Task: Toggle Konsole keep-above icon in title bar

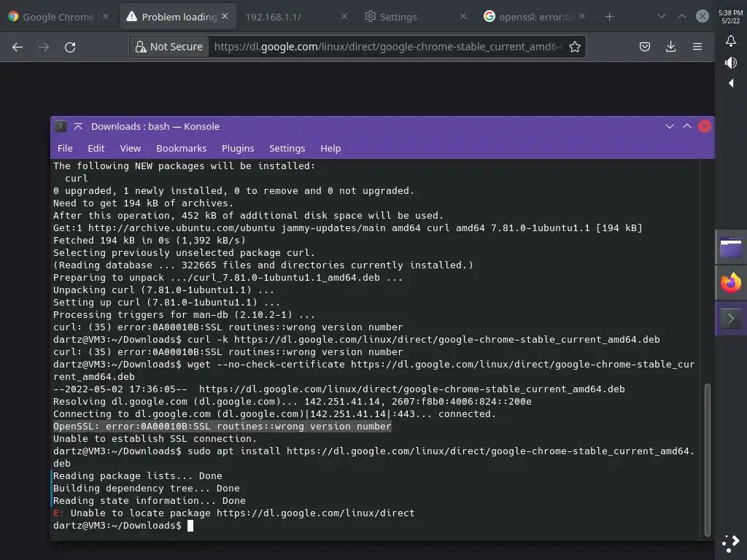Action: coord(78,127)
